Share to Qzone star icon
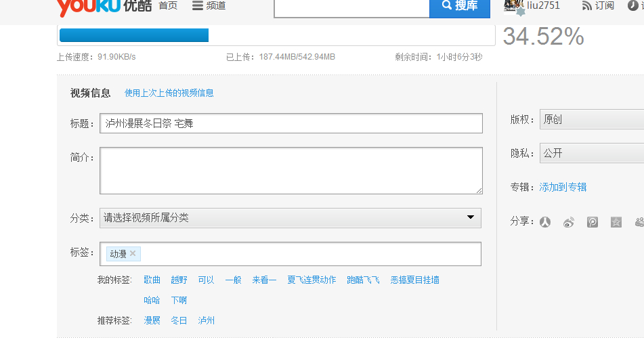The width and height of the screenshot is (644, 344). [616, 222]
